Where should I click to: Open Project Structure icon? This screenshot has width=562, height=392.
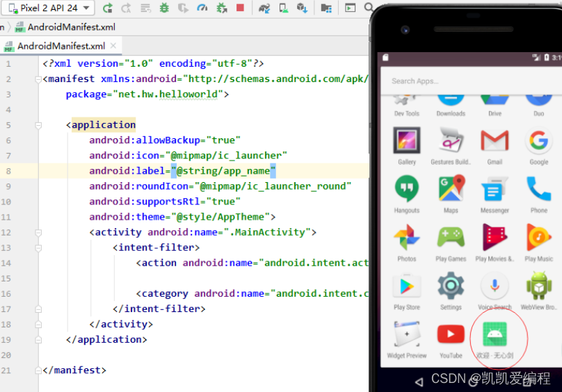(326, 8)
